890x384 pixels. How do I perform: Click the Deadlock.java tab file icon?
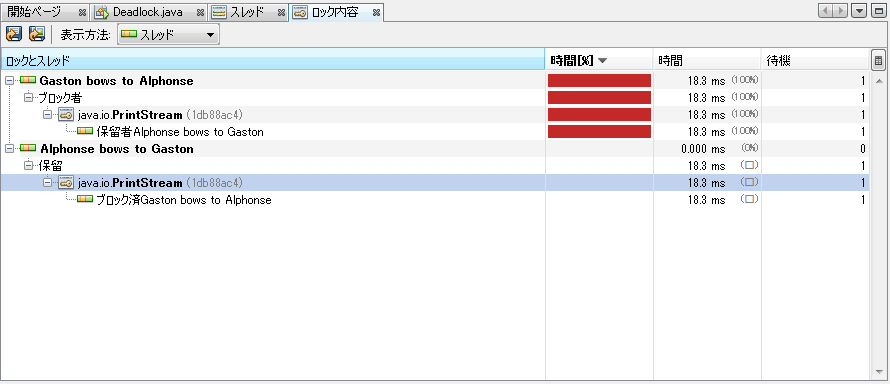[x=102, y=12]
